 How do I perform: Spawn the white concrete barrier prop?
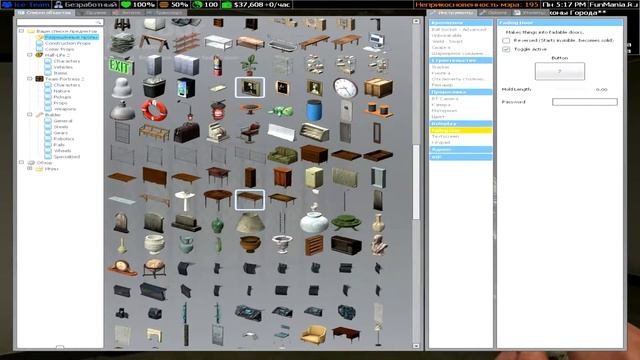(282, 132)
